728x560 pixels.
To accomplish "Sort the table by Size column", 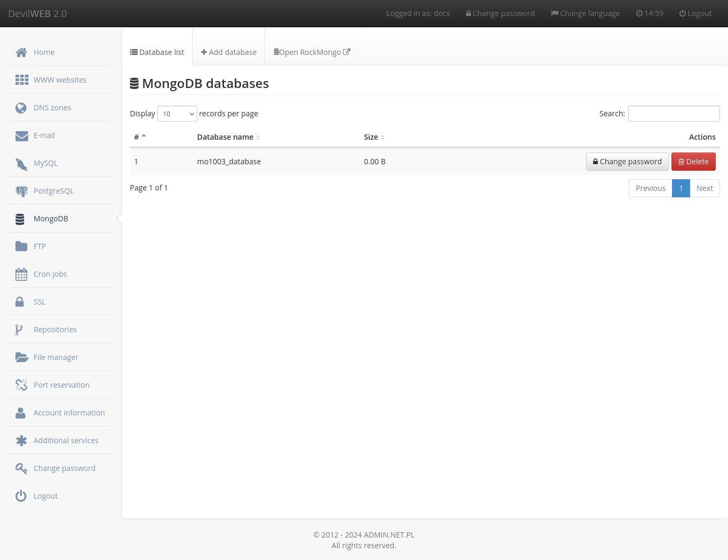I will click(x=373, y=137).
